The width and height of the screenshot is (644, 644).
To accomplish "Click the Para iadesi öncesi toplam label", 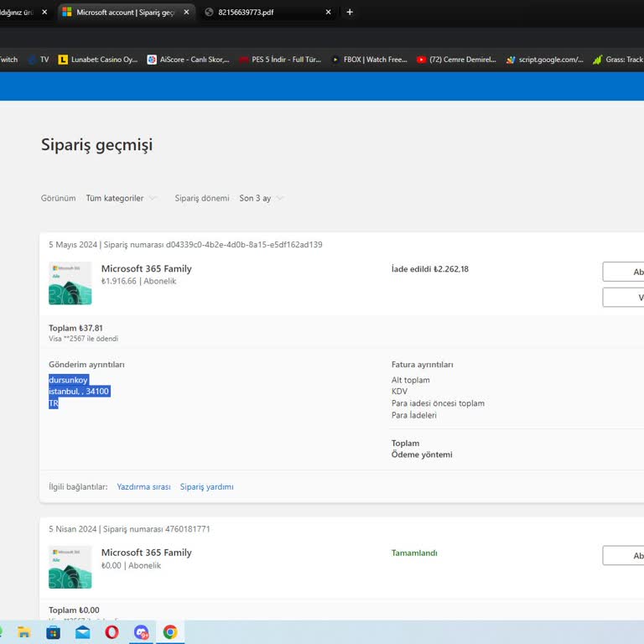I will [x=438, y=403].
